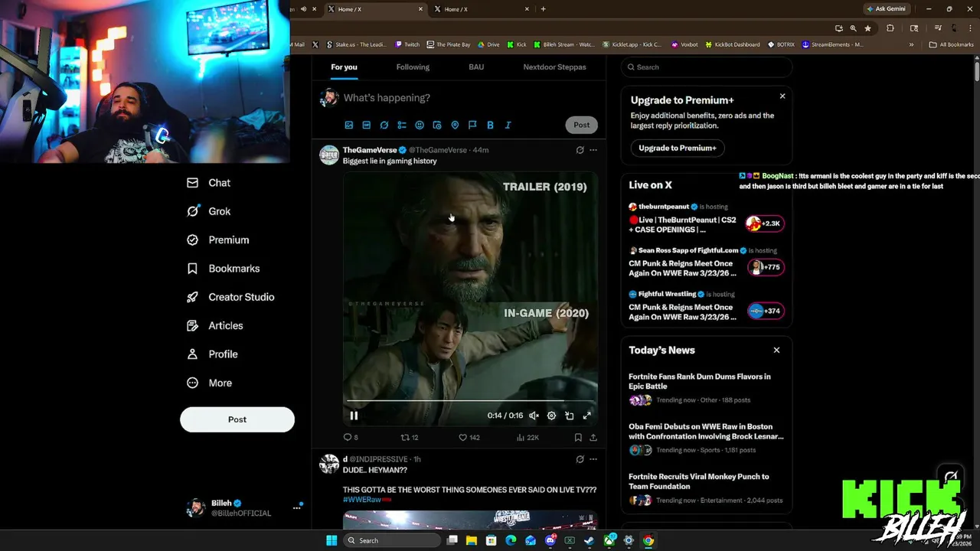Toggle bold text formatting in composer
Image resolution: width=980 pixels, height=551 pixels.
point(490,125)
